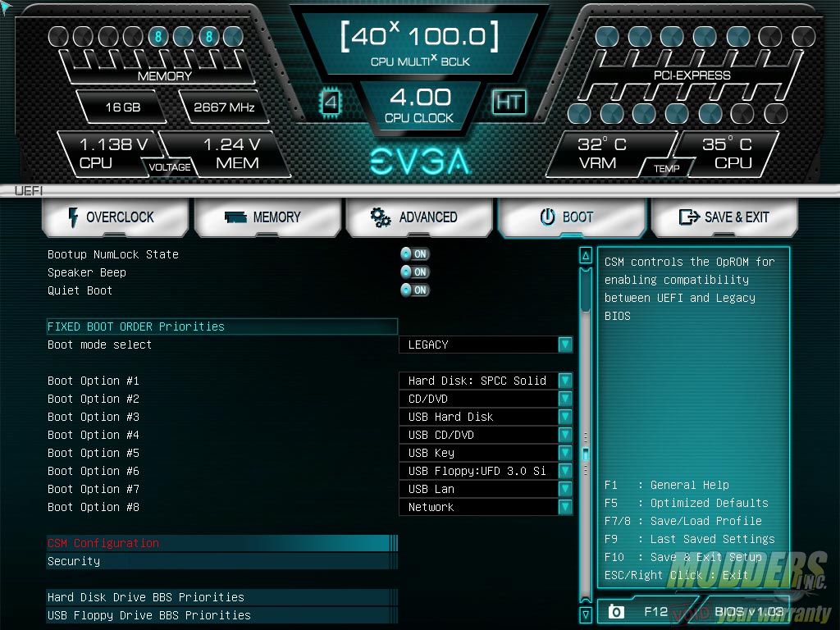Screen dimensions: 840x630
Task: Click the PCI-EXPRESS label
Action: [692, 75]
